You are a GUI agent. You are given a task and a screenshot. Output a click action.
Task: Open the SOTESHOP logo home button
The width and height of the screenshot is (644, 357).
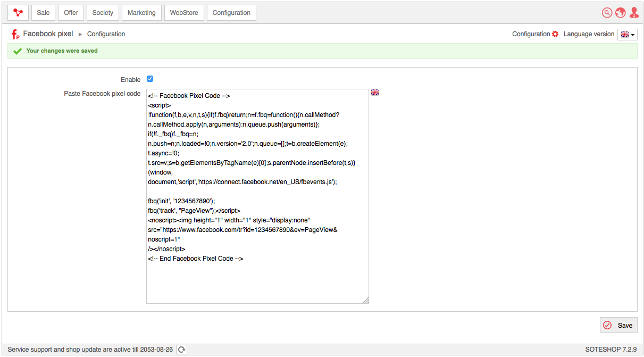click(18, 13)
